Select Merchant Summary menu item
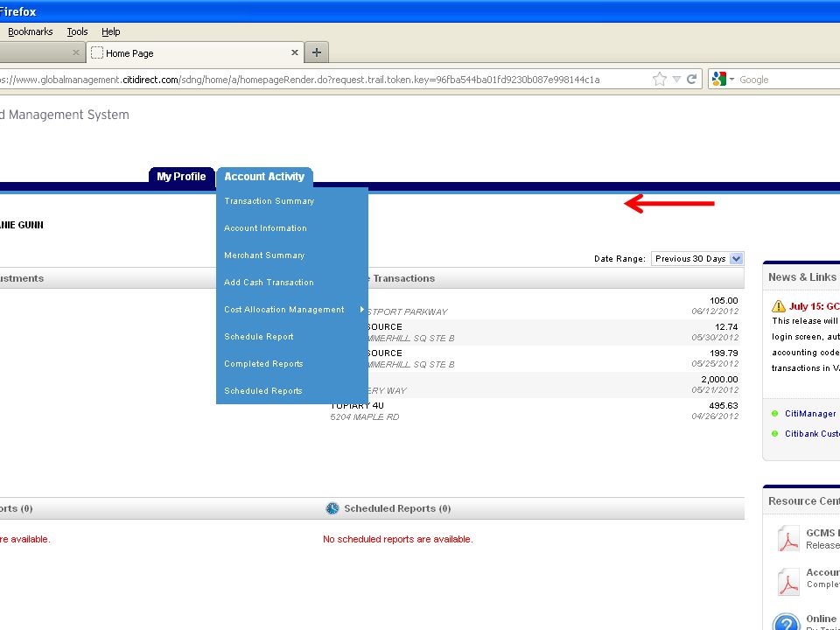 [x=264, y=255]
